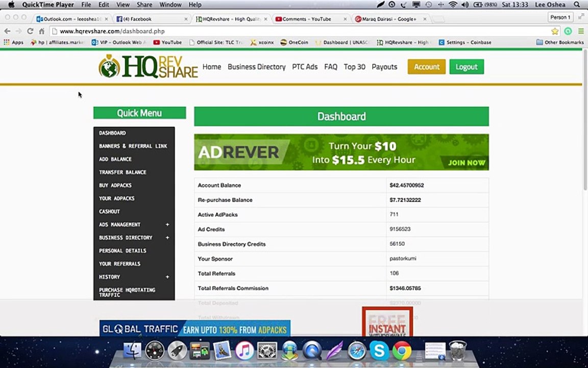The height and width of the screenshot is (368, 588).
Task: Click the green Logout button
Action: 467,66
